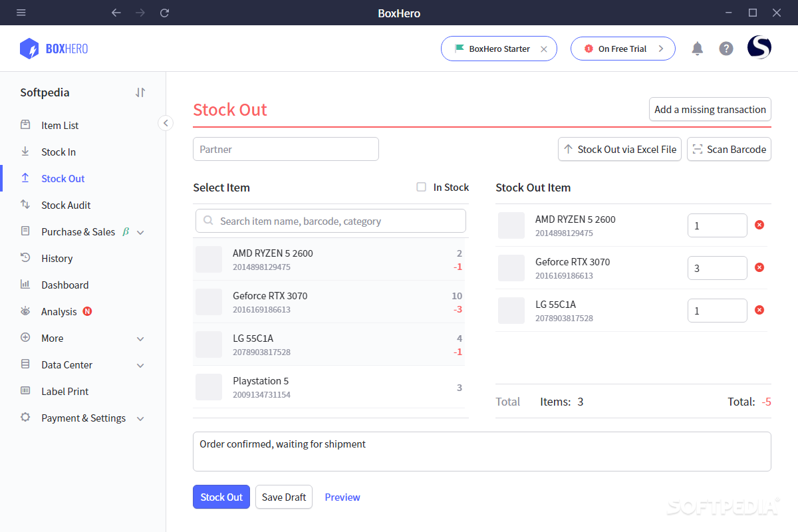Select Geforce RTX 3070 in item list
The width and height of the screenshot is (798, 532).
(x=329, y=302)
